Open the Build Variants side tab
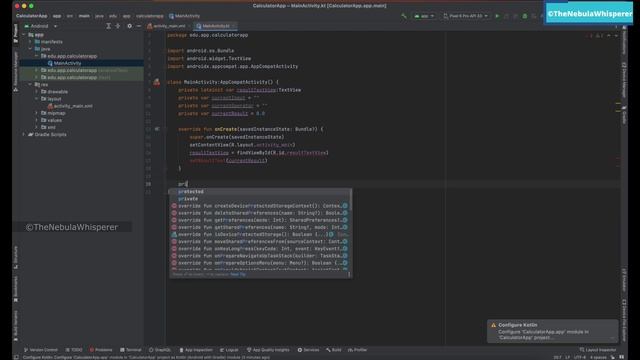This screenshot has width=640, height=360. point(16,326)
